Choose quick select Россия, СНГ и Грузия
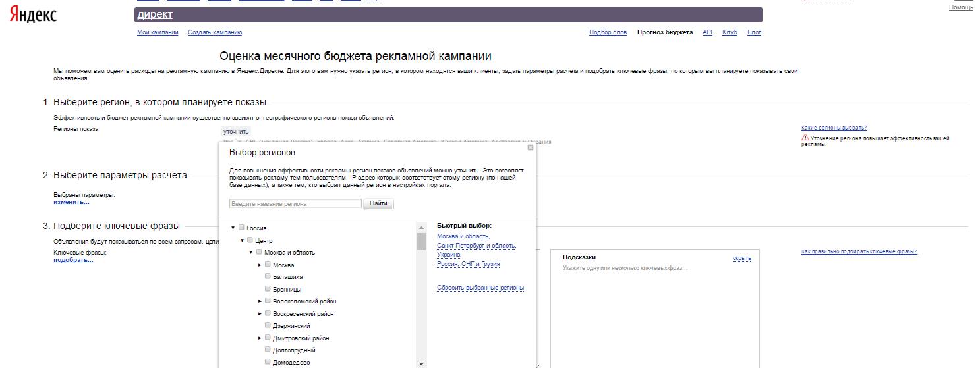This screenshot has height=368, width=980. [x=468, y=264]
